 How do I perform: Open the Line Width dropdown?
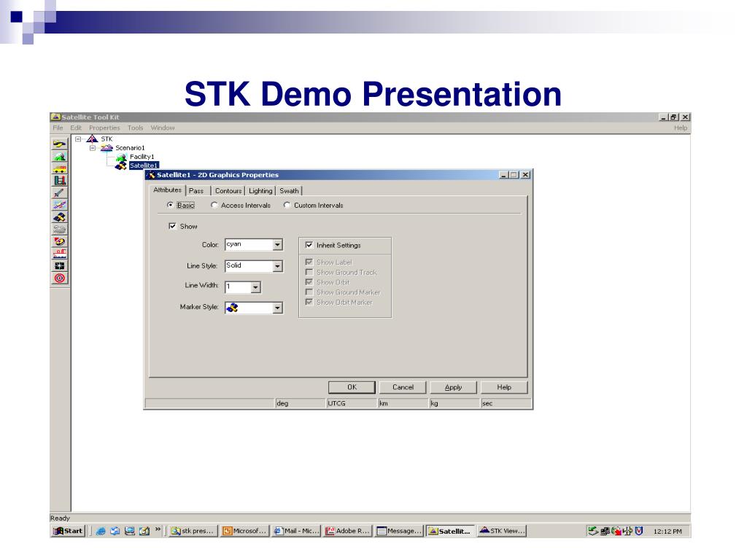[x=255, y=287]
